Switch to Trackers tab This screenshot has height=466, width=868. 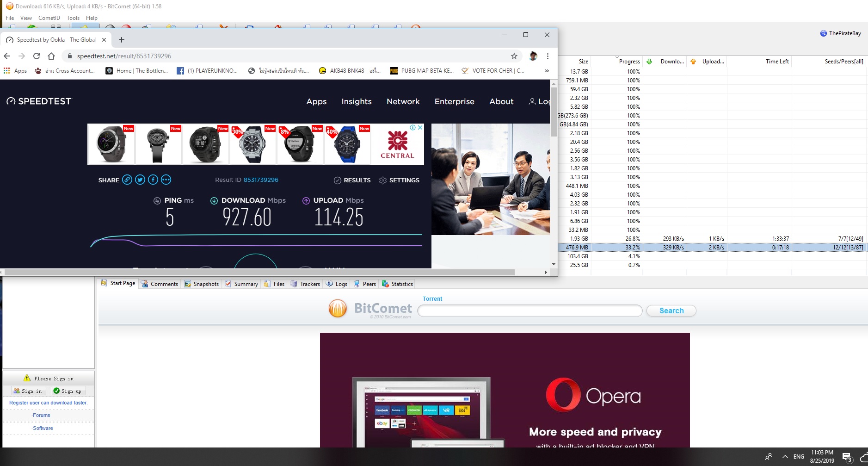[x=305, y=284]
